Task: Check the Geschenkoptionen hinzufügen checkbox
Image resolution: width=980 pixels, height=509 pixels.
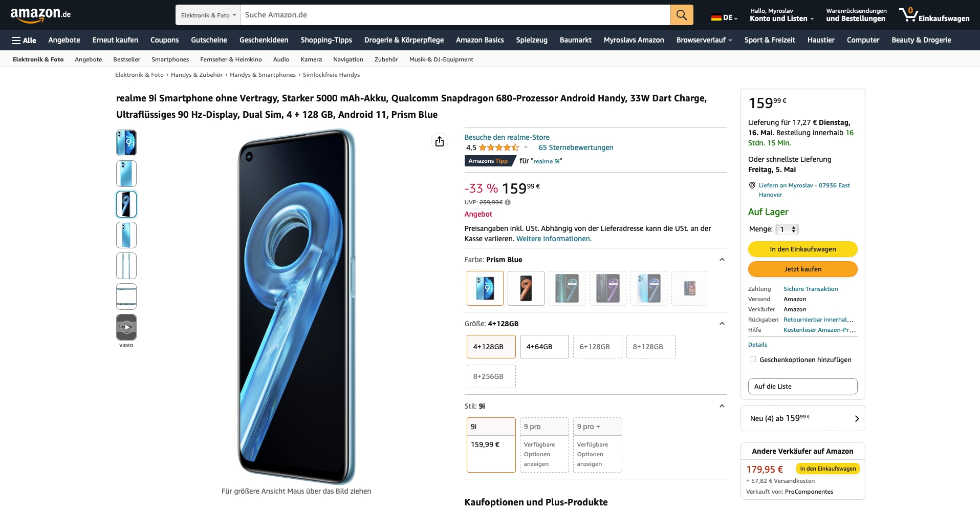Action: click(x=753, y=359)
